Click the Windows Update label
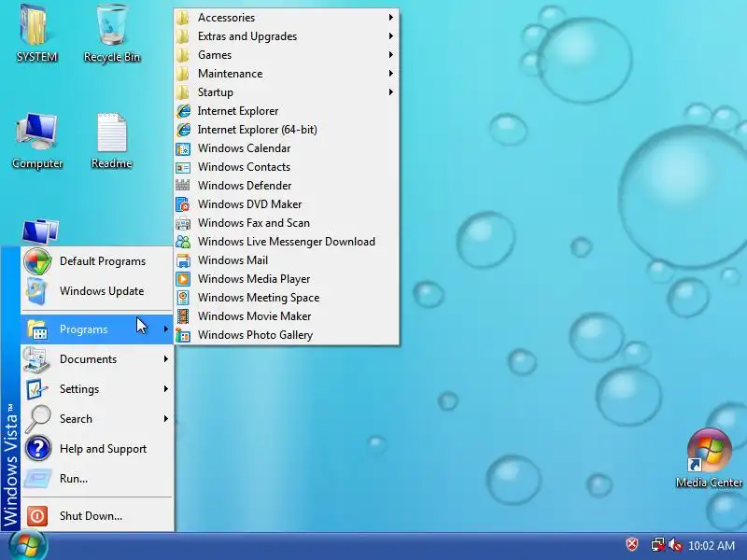 [102, 291]
